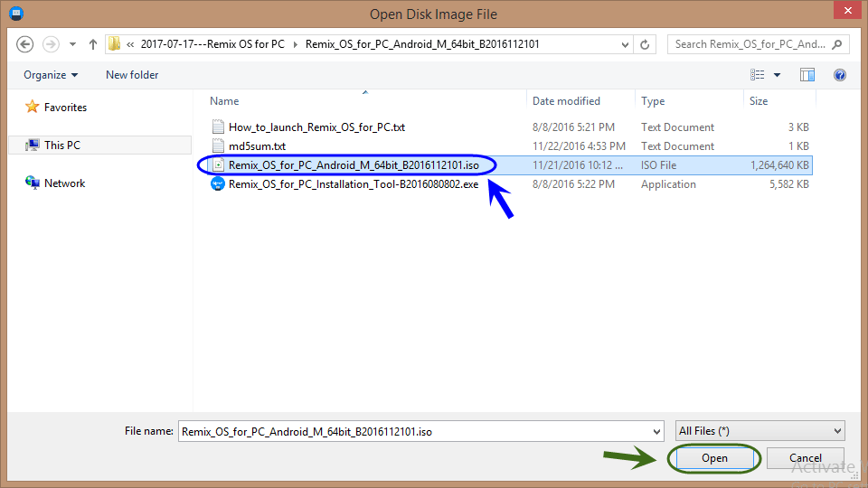The width and height of the screenshot is (868, 488).
Task: Click the How_to_launch text file icon
Action: pos(218,127)
